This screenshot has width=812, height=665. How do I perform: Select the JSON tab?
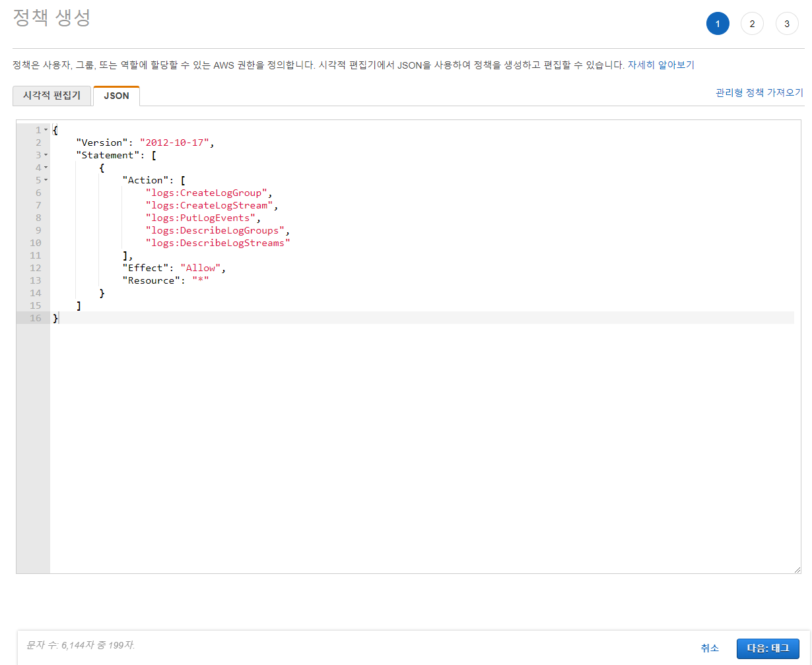click(116, 96)
